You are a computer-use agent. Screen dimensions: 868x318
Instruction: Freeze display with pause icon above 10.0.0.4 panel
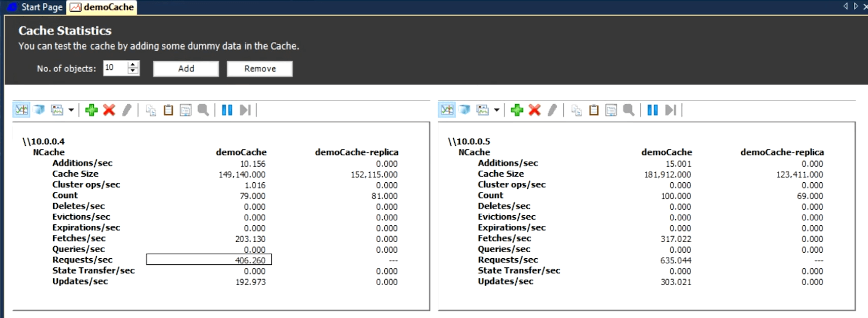click(227, 110)
